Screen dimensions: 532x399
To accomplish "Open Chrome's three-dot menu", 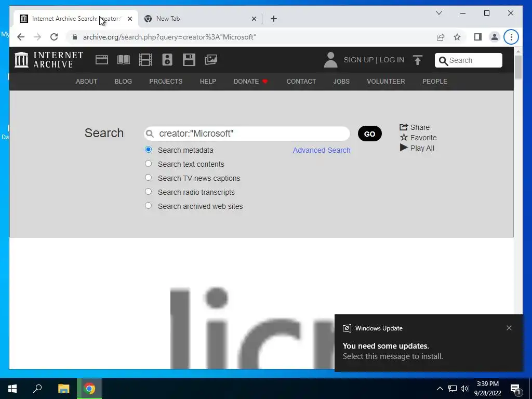I will tap(511, 37).
